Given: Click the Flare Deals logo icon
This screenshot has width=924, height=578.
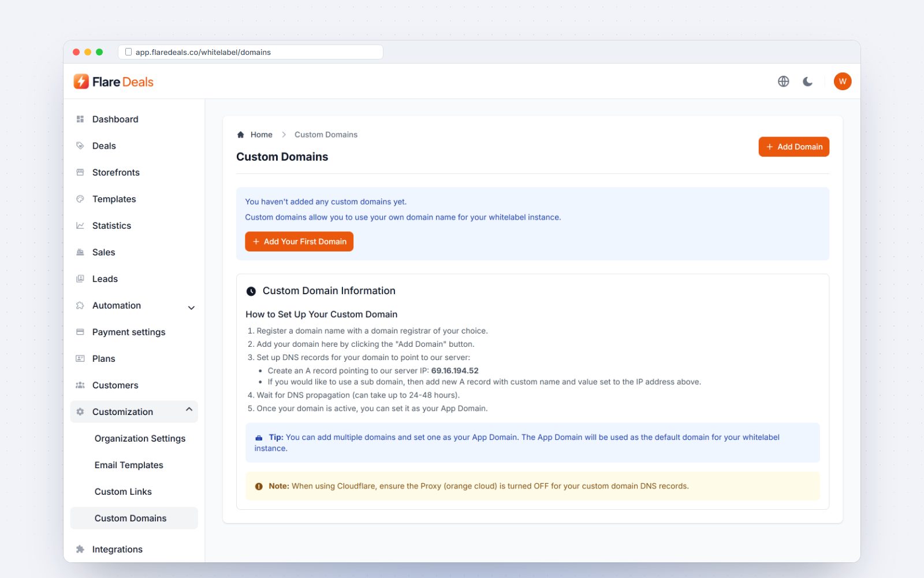Looking at the screenshot, I should click(x=81, y=81).
